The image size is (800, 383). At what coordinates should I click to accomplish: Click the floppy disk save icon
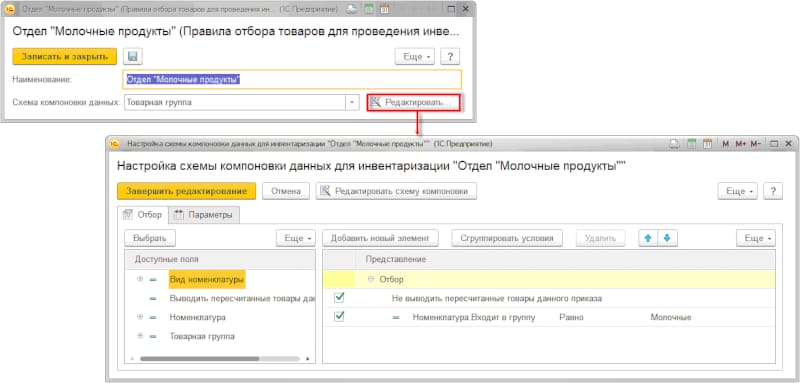click(x=133, y=57)
